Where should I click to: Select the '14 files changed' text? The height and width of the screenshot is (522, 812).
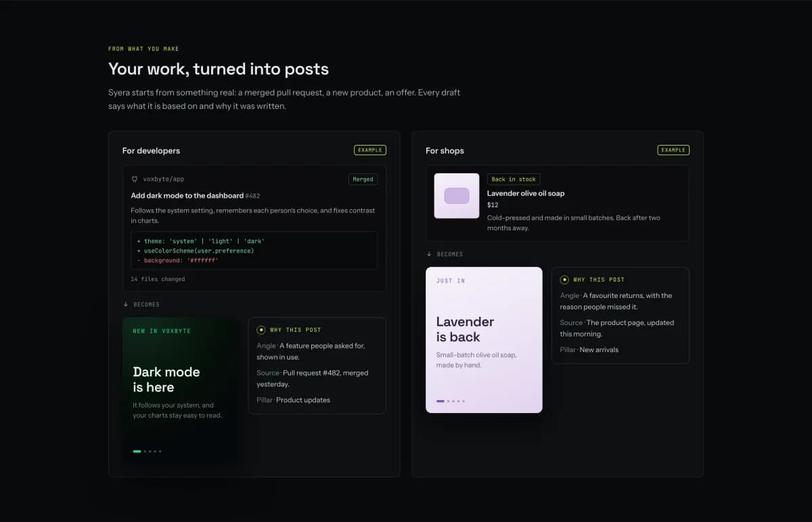pos(158,279)
